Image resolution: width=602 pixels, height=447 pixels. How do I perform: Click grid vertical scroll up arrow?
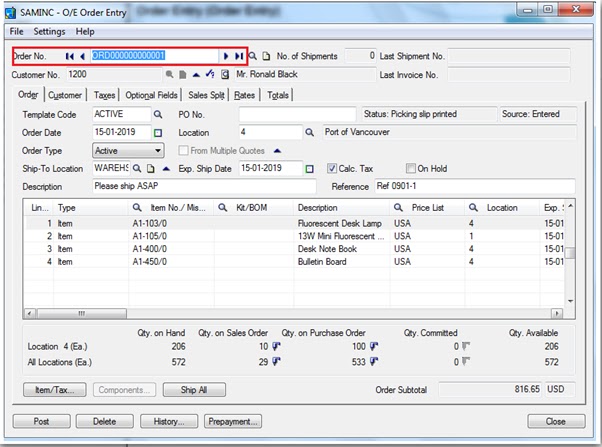571,206
